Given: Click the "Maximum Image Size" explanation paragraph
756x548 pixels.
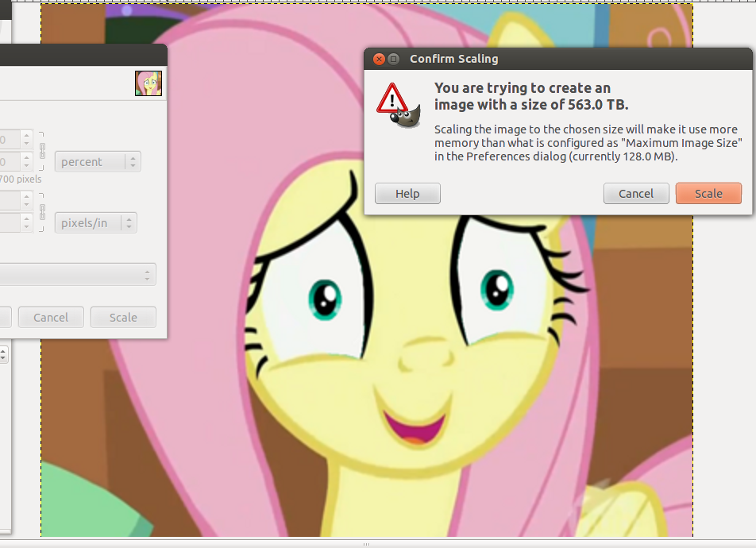Looking at the screenshot, I should point(588,143).
